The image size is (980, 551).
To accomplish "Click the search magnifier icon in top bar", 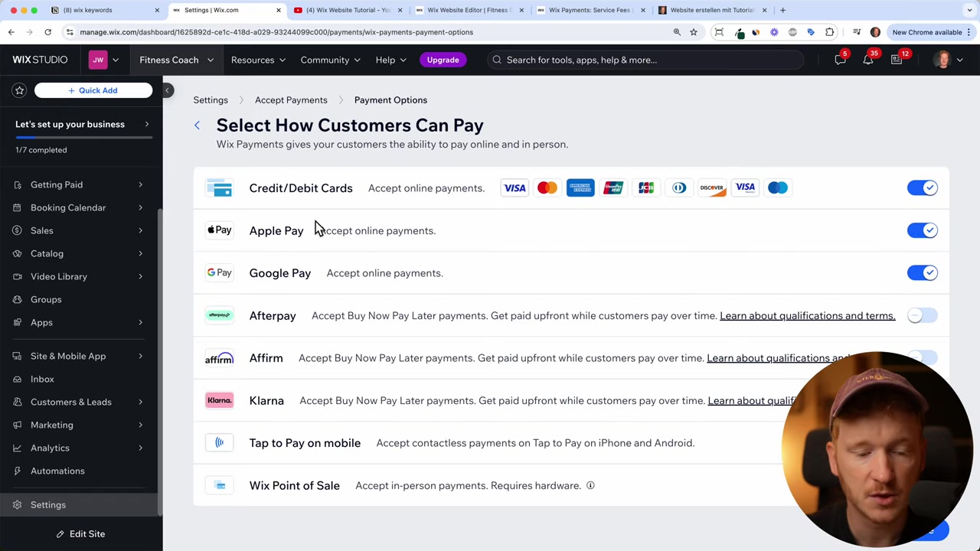I will pyautogui.click(x=497, y=60).
